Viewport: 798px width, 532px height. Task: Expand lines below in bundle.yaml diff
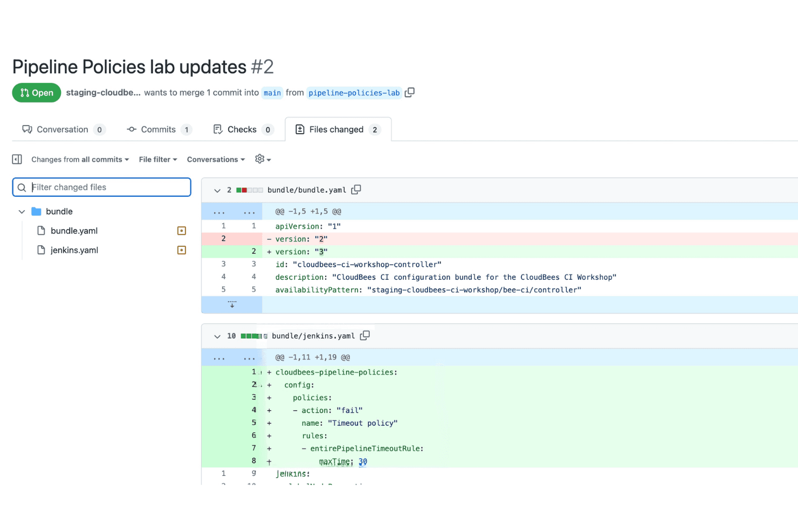[x=232, y=305]
